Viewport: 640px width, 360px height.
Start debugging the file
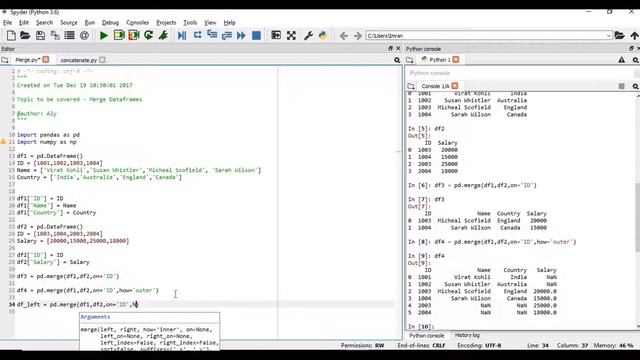click(163, 36)
